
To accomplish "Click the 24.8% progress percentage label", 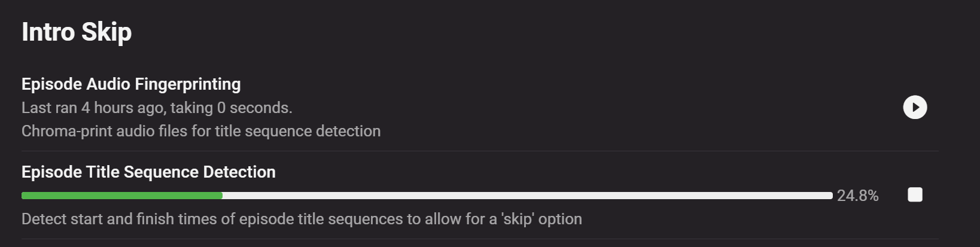I will coord(857,196).
